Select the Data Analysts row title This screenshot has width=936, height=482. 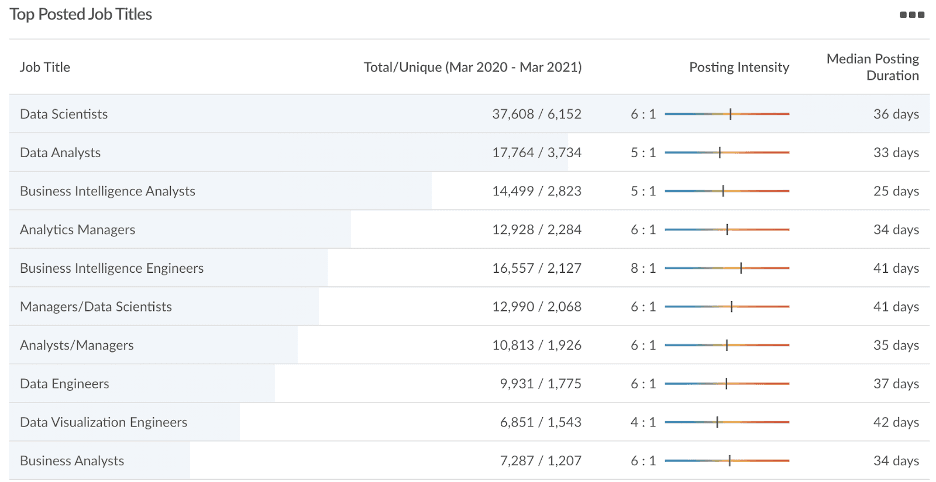pyautogui.click(x=60, y=152)
